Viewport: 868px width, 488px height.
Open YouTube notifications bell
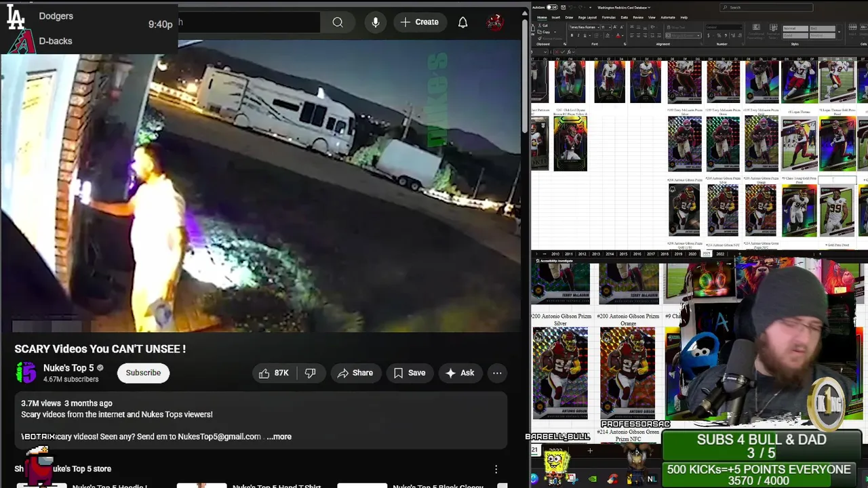click(x=462, y=22)
